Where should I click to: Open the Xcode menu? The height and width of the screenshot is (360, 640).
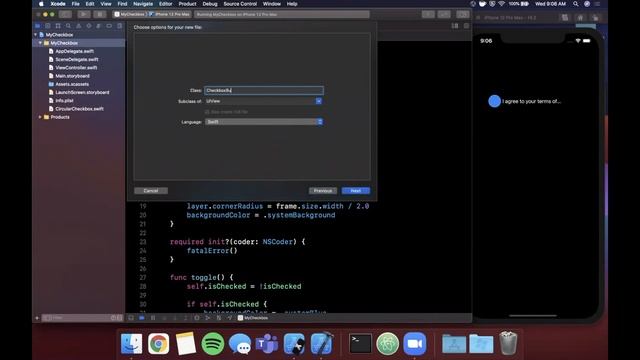point(58,4)
